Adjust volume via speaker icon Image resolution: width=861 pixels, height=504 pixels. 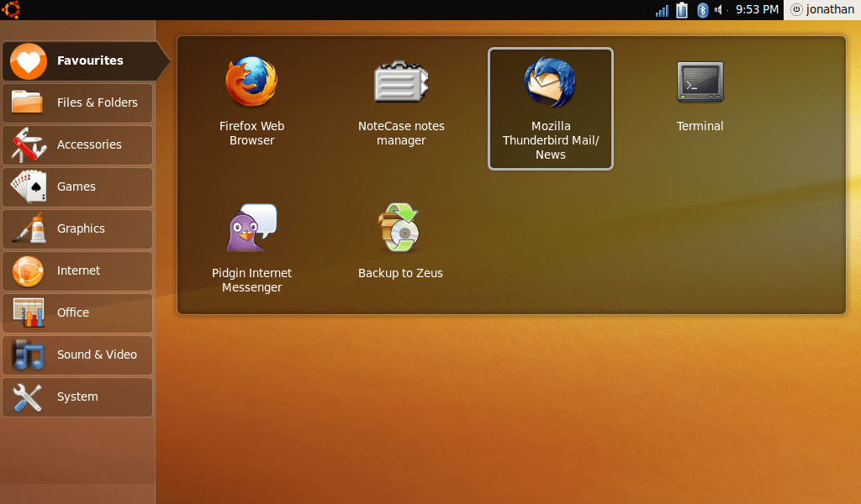[x=720, y=10]
